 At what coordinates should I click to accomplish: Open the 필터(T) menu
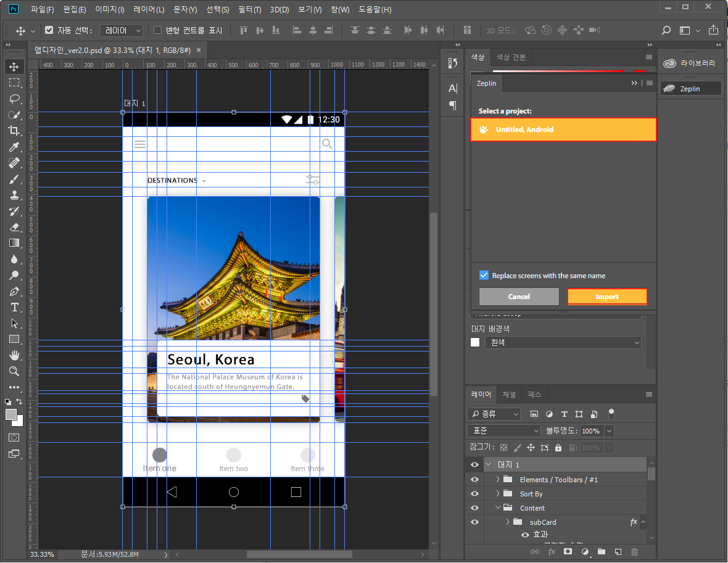249,10
